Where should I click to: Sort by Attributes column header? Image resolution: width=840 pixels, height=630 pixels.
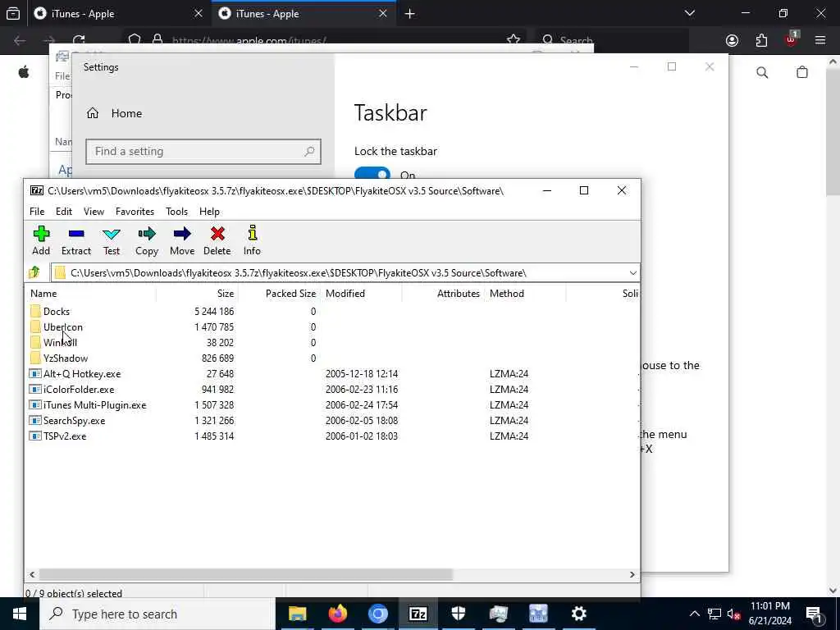click(x=443, y=294)
